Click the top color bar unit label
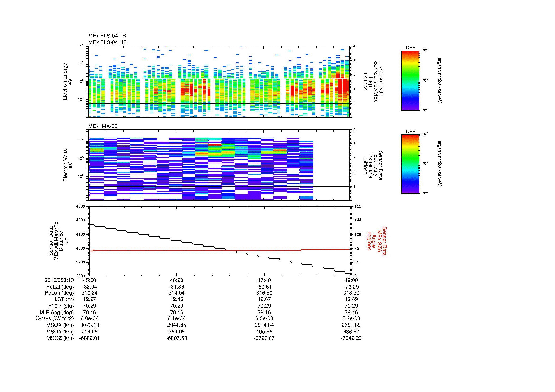 439,81
